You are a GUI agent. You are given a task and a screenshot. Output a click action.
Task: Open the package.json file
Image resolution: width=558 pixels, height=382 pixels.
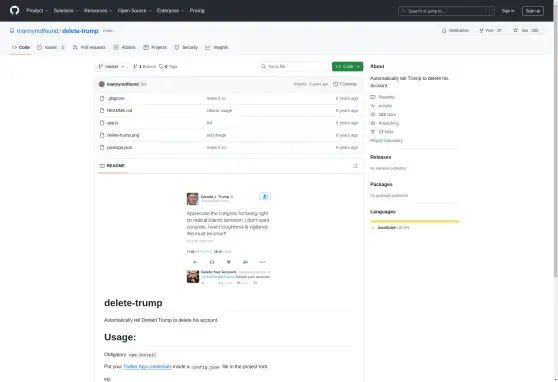click(119, 147)
